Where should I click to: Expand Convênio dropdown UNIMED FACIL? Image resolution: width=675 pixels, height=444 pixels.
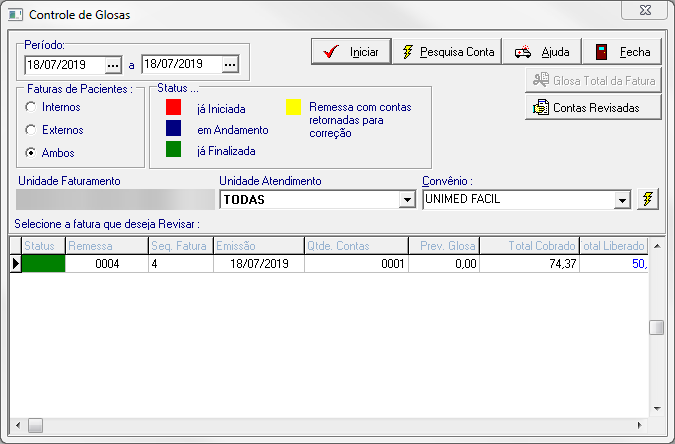pyautogui.click(x=622, y=200)
